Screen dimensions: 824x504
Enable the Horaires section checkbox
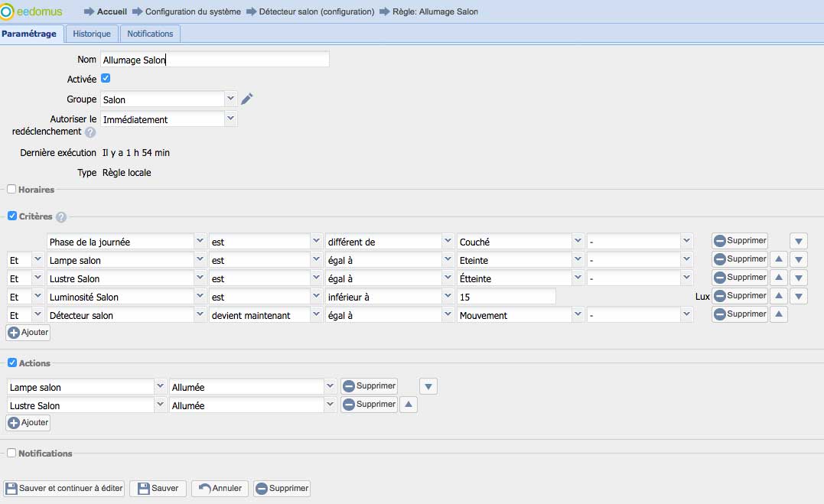(11, 189)
